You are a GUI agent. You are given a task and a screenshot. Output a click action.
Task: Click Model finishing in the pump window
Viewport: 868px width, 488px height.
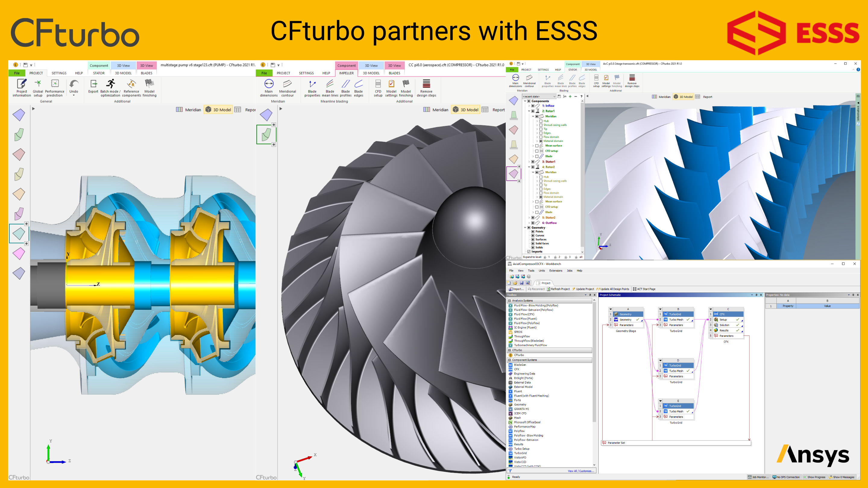point(149,88)
